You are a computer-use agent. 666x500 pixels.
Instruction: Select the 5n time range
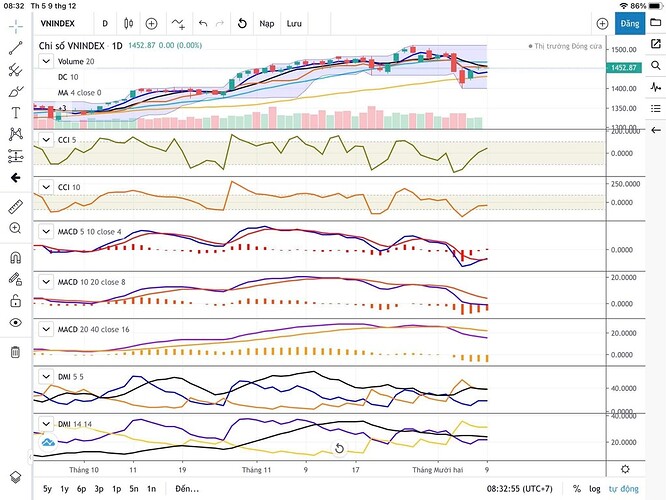click(134, 489)
